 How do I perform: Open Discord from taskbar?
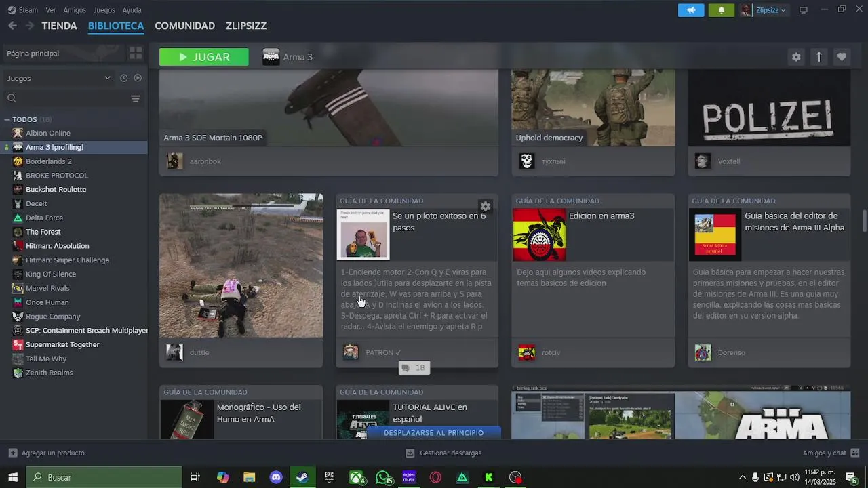pos(276,477)
